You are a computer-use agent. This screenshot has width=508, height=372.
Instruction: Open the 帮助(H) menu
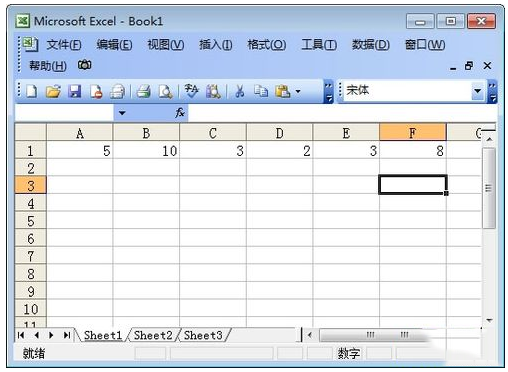point(48,66)
